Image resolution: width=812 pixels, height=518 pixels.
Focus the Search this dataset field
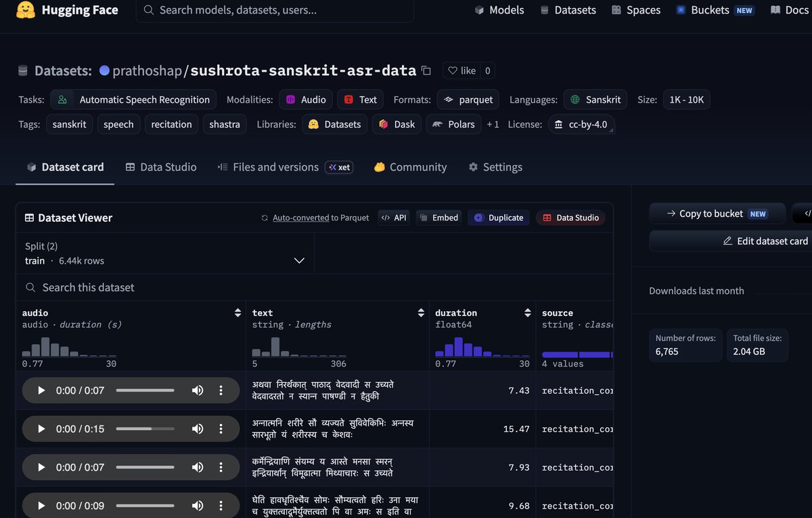point(315,287)
